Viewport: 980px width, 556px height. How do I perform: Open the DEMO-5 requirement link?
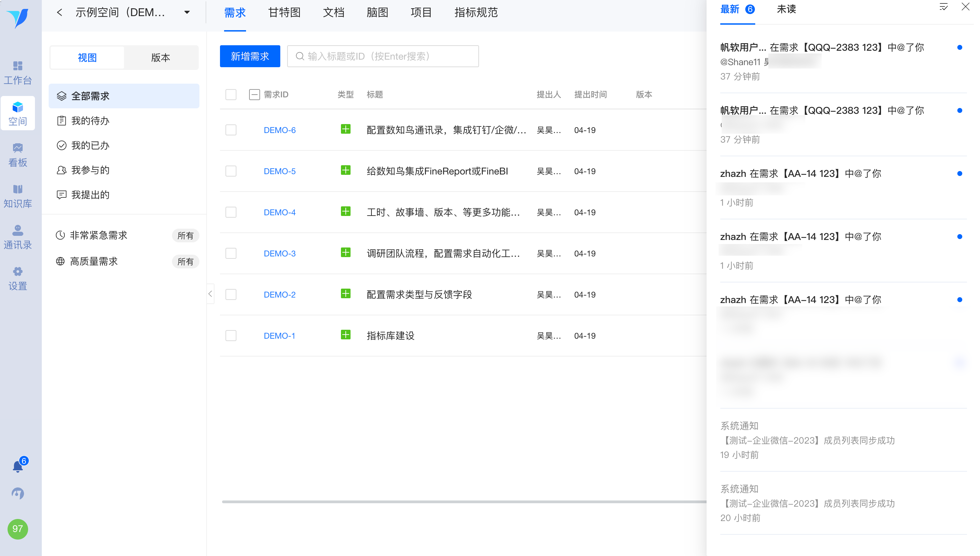pos(280,171)
